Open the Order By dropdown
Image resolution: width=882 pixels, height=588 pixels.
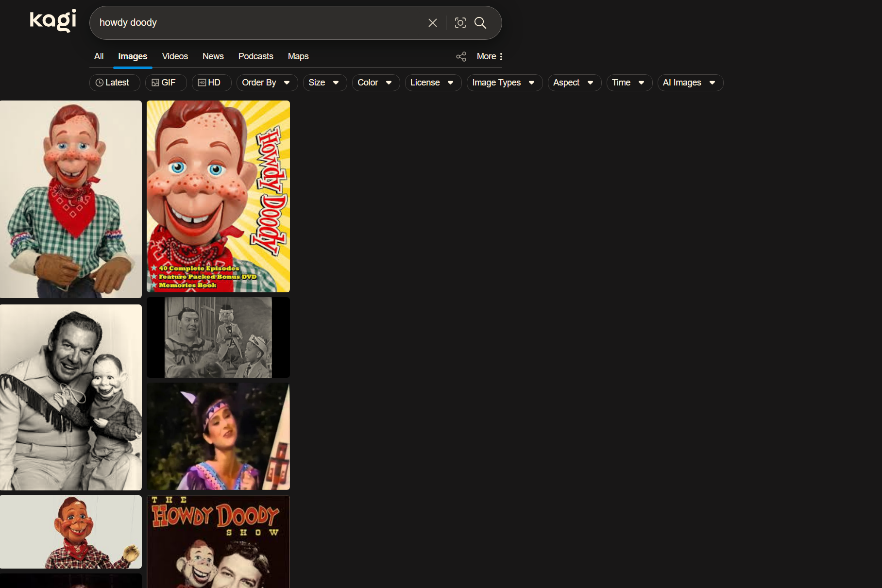click(x=266, y=83)
